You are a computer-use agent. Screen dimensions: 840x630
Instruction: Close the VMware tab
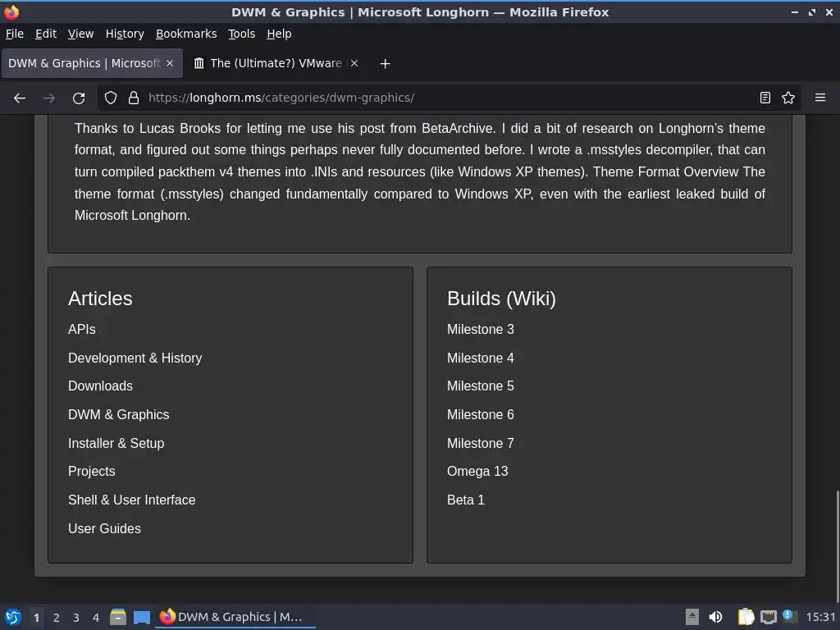tap(354, 63)
